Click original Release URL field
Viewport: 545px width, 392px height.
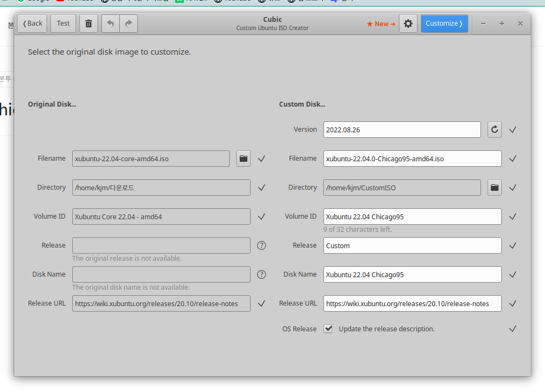point(161,304)
